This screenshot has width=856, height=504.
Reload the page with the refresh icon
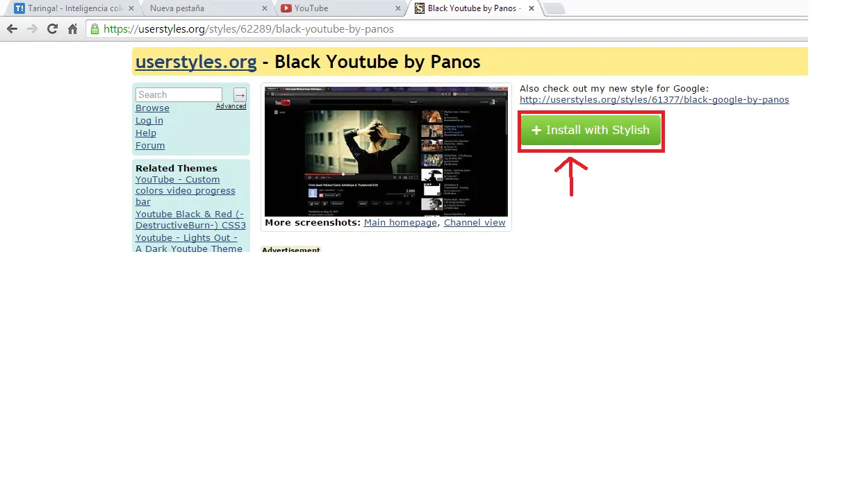tap(52, 29)
